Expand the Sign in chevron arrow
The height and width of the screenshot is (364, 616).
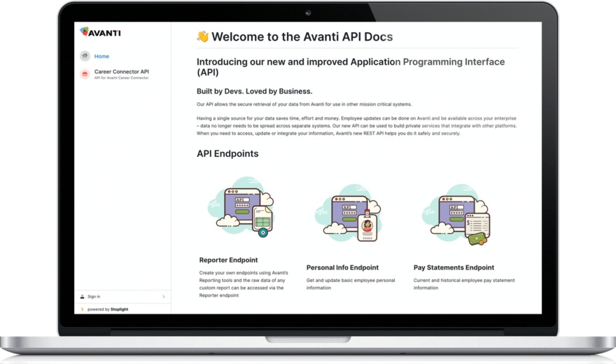pos(163,297)
